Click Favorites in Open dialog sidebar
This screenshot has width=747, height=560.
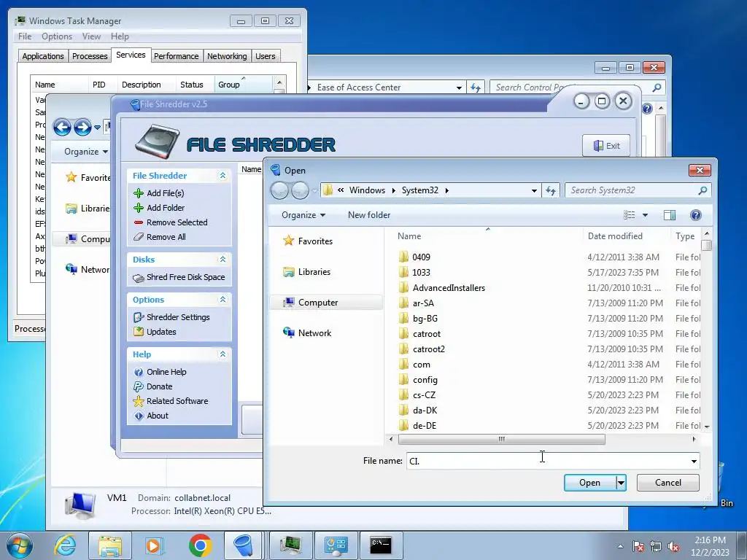315,241
